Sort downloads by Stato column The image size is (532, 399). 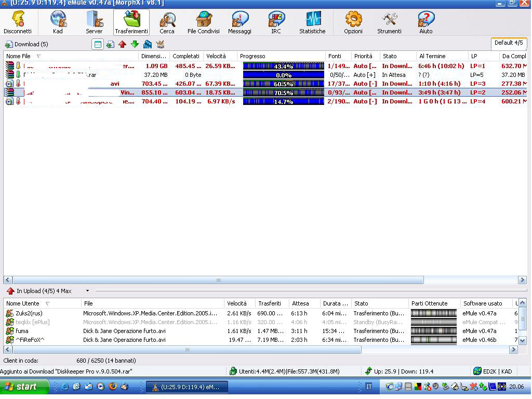398,56
